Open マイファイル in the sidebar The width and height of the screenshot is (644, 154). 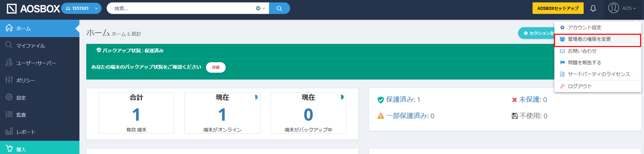(40, 46)
